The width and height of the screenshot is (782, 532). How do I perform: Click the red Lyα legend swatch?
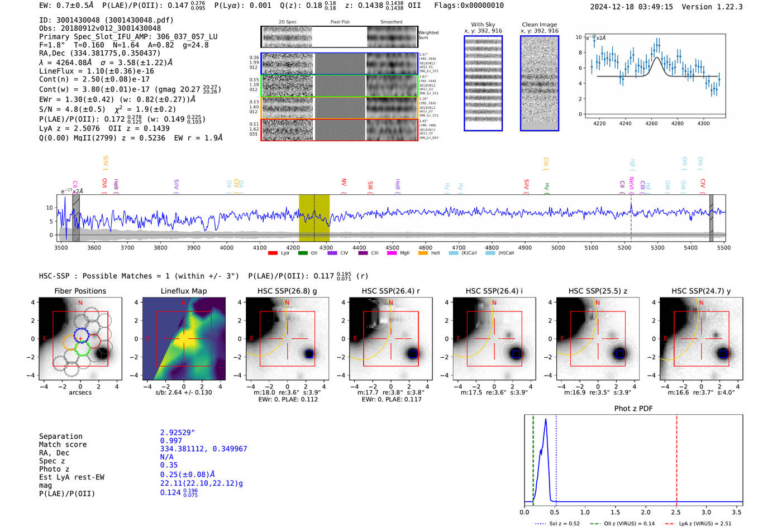[273, 253]
